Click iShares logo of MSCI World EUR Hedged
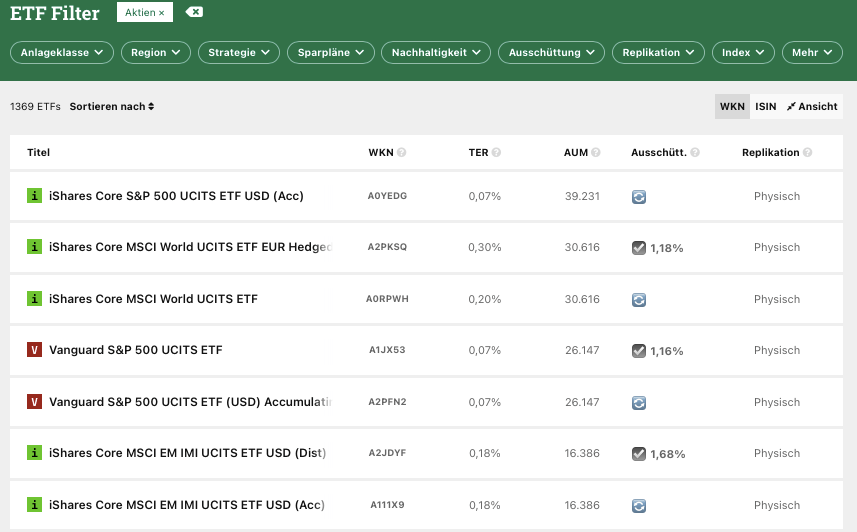Viewport: 857px width, 532px height. click(x=34, y=247)
